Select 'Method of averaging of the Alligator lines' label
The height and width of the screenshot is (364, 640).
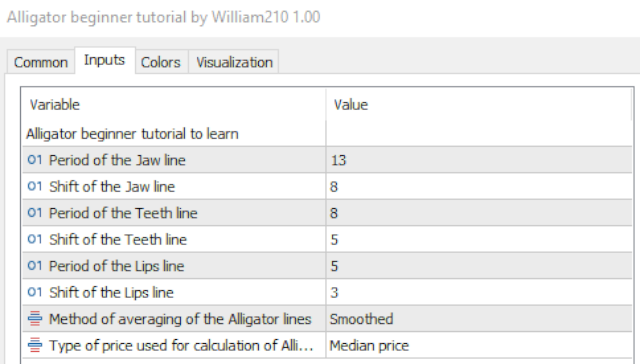click(x=180, y=319)
